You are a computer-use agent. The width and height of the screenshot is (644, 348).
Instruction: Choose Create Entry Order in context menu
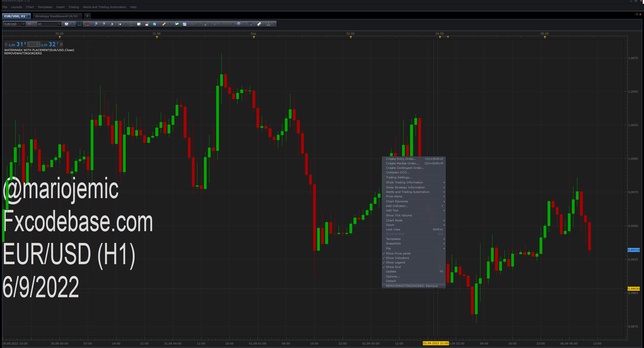click(414, 159)
